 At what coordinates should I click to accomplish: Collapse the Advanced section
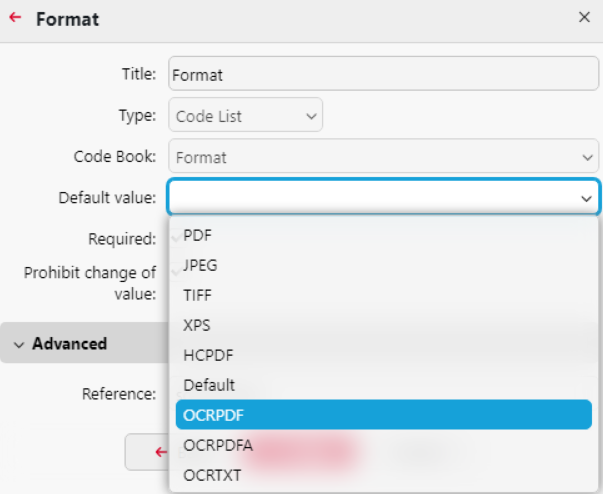[69, 344]
